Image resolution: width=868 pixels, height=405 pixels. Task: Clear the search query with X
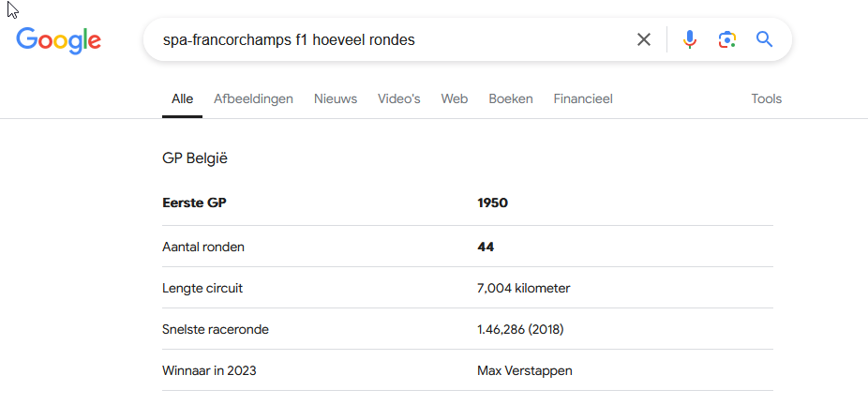[644, 39]
